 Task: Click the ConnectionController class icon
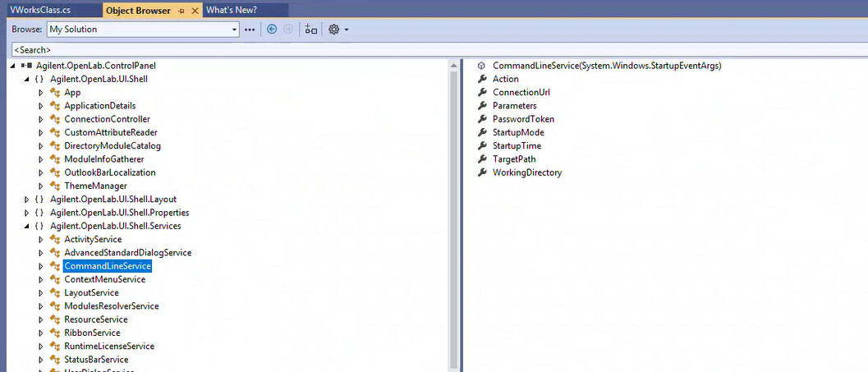[x=54, y=119]
